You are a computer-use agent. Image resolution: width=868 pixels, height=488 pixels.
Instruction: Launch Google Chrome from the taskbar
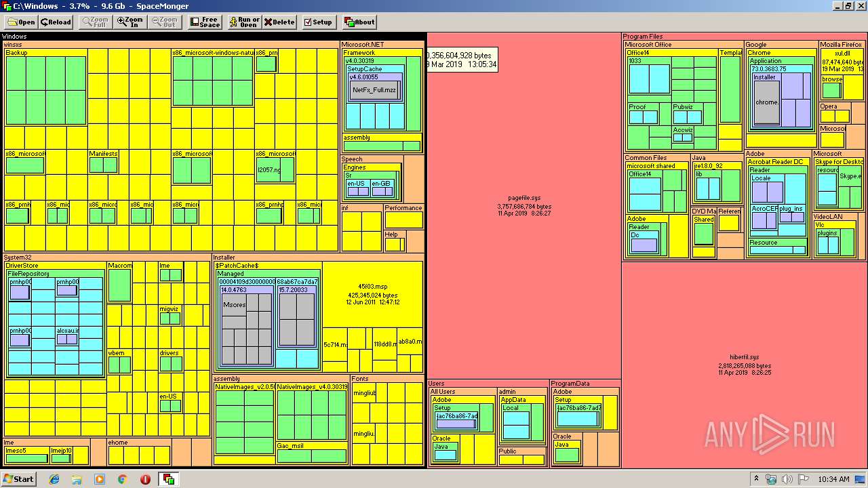pos(122,479)
